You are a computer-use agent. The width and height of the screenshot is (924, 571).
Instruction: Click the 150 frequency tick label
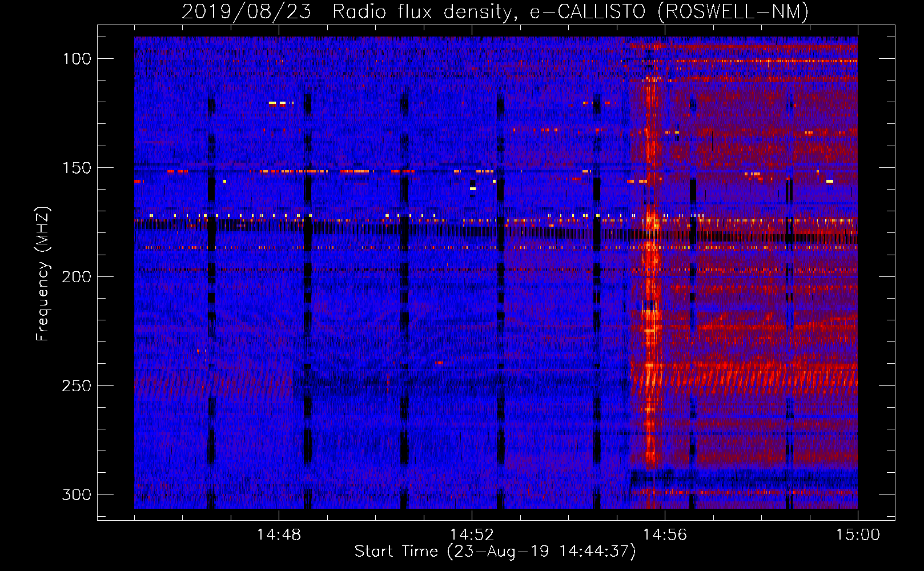click(x=77, y=168)
